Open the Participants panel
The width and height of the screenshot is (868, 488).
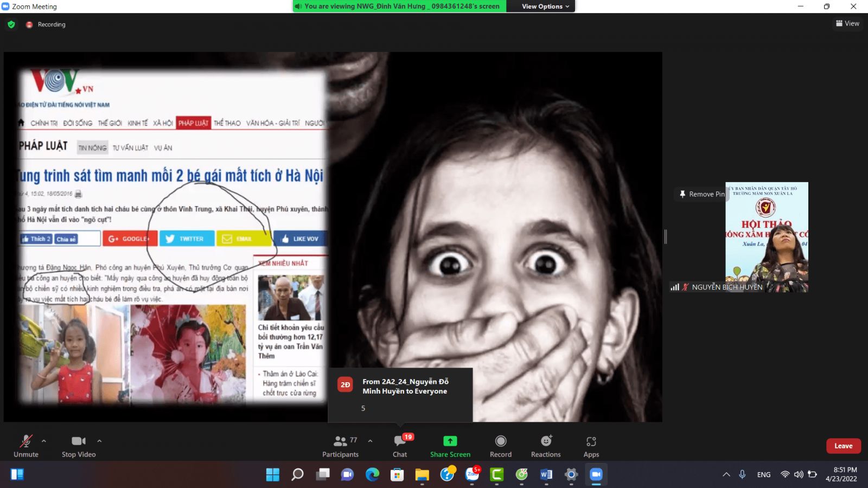pyautogui.click(x=340, y=446)
